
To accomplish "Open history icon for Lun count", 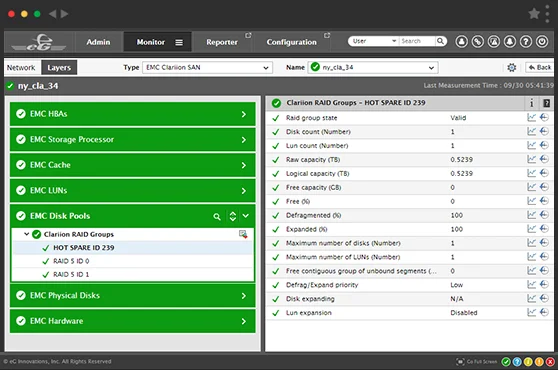I will point(544,145).
